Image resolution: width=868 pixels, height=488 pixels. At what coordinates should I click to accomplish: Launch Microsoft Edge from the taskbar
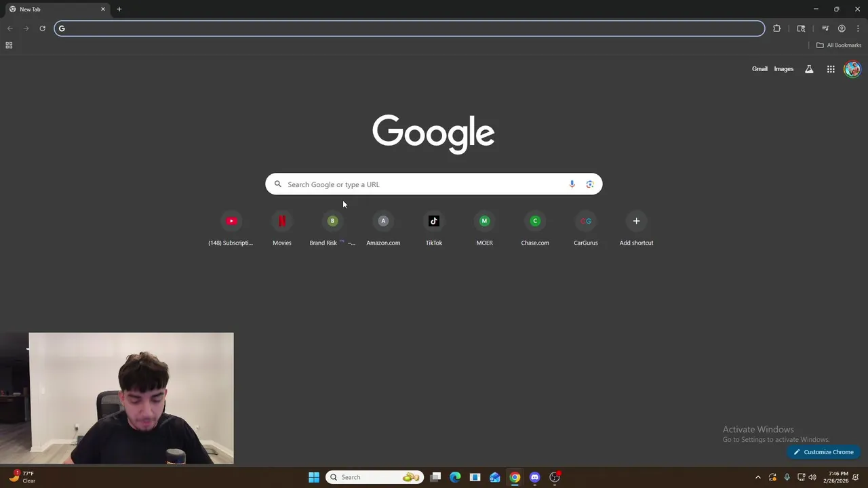click(455, 477)
